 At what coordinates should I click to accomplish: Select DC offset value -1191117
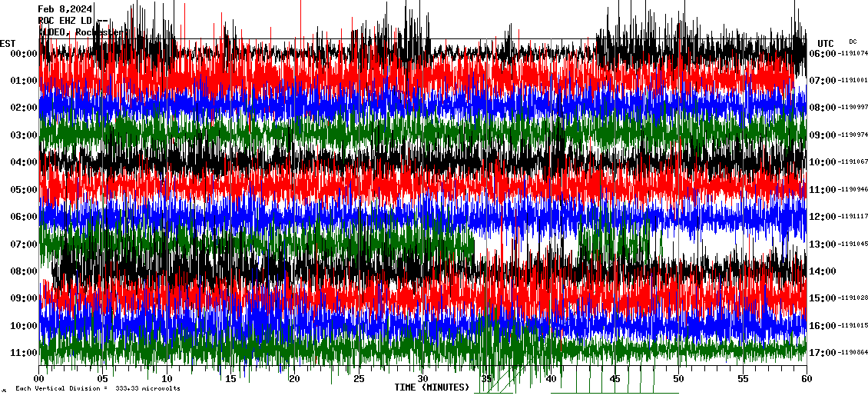click(853, 217)
